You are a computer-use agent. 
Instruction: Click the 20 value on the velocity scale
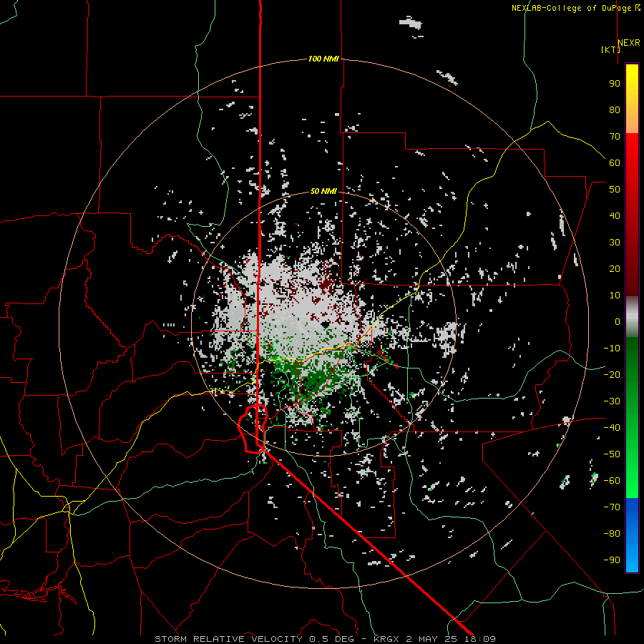click(615, 269)
